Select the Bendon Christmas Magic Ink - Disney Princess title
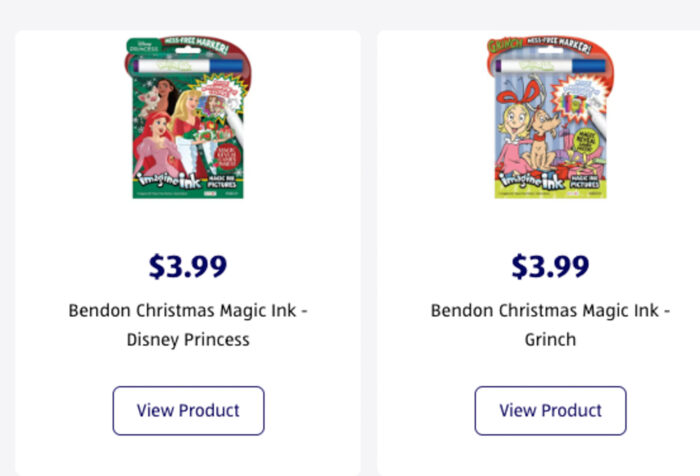Viewport: 700px width, 476px height. (188, 325)
